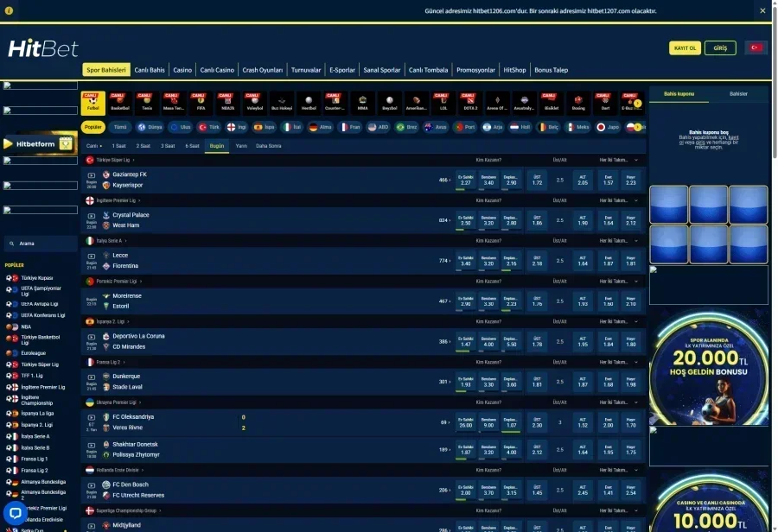Click the KAYIT OL button
The width and height of the screenshot is (778, 532).
point(685,48)
